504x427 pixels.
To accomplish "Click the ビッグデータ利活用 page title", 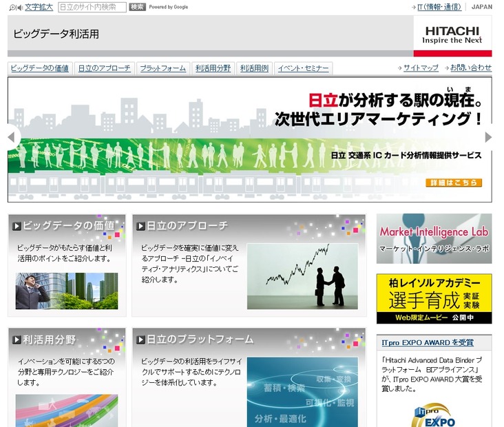I will (x=56, y=34).
